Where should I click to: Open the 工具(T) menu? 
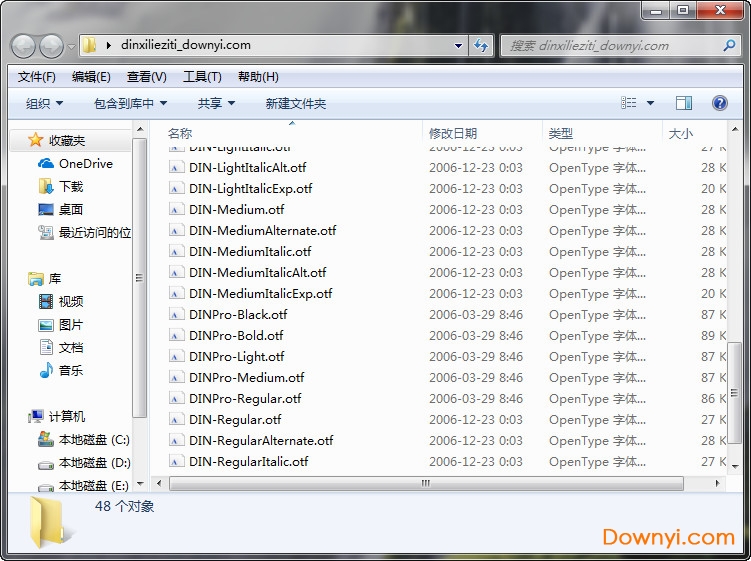[x=202, y=77]
